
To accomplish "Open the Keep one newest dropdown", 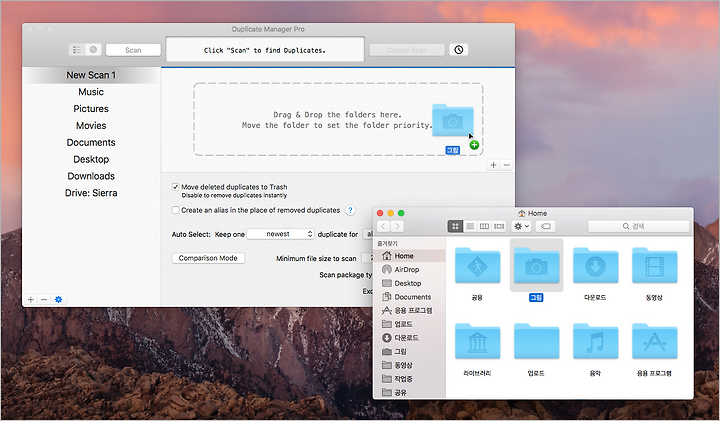I will 281,234.
